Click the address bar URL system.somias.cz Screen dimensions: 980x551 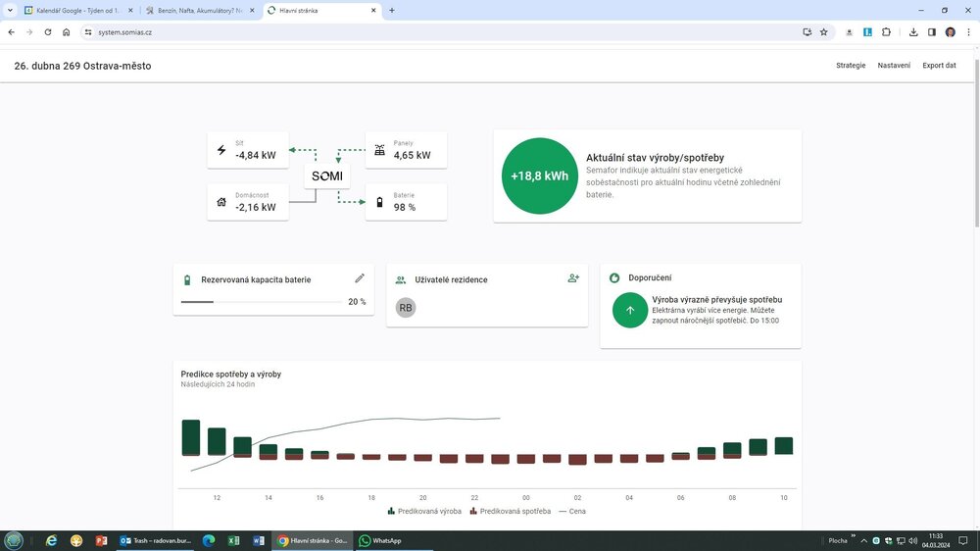125,32
